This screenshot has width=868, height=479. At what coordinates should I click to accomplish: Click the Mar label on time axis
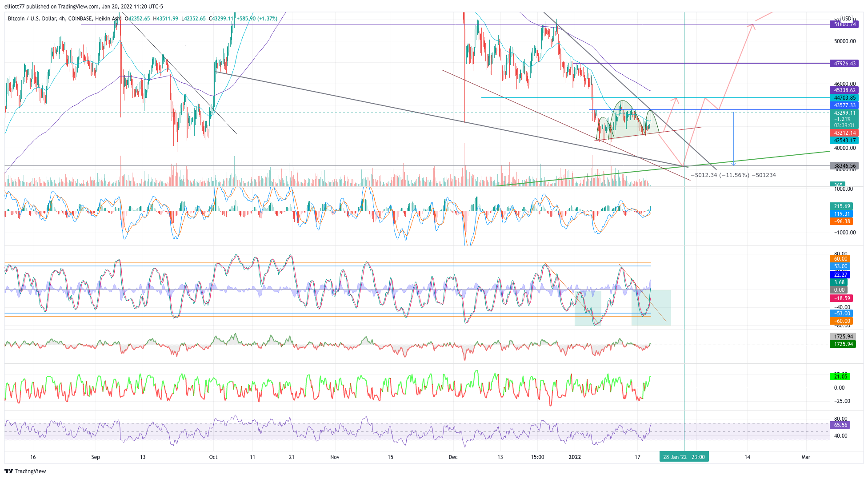(806, 457)
